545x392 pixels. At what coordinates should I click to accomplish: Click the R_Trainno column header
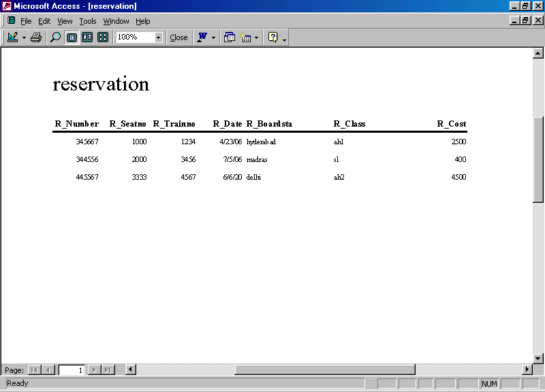point(174,124)
